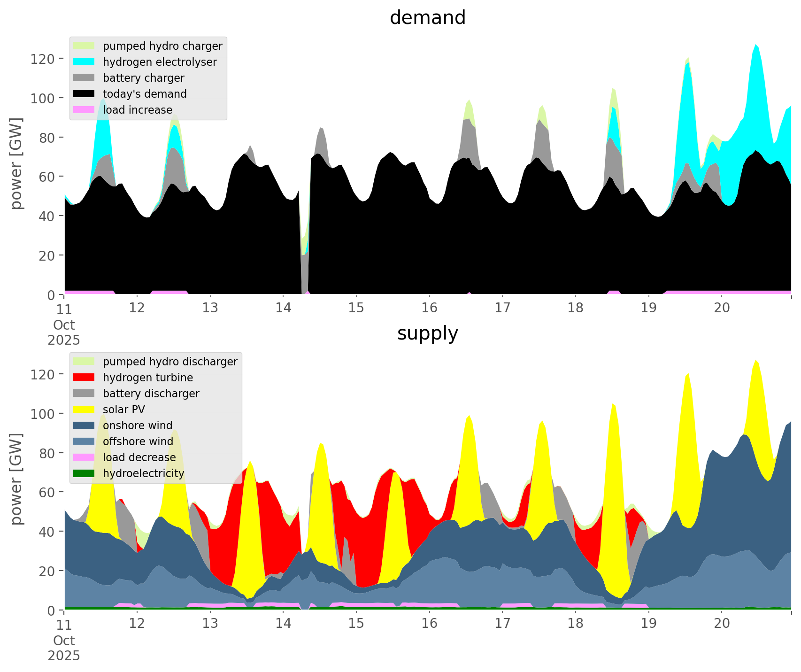Click the "demand" chart title
Viewport: 801px width, 672px height.
point(427,18)
